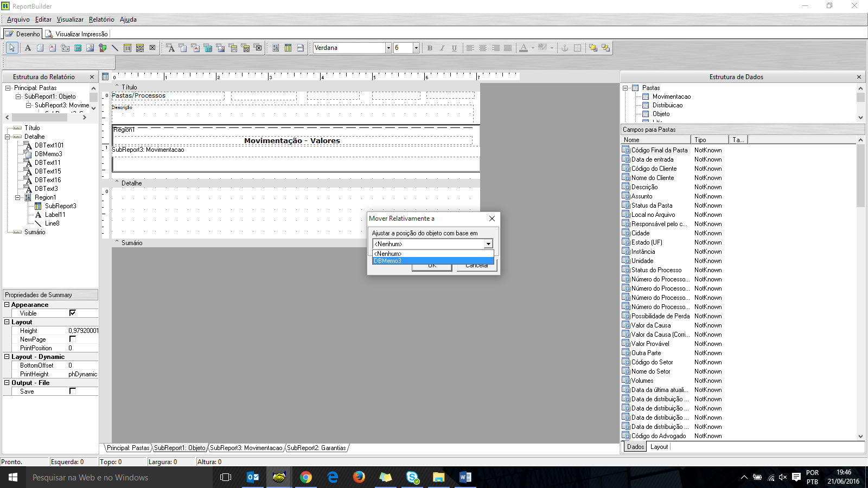Open the Verdana font name dropdown
The height and width of the screenshot is (488, 868).
[388, 48]
